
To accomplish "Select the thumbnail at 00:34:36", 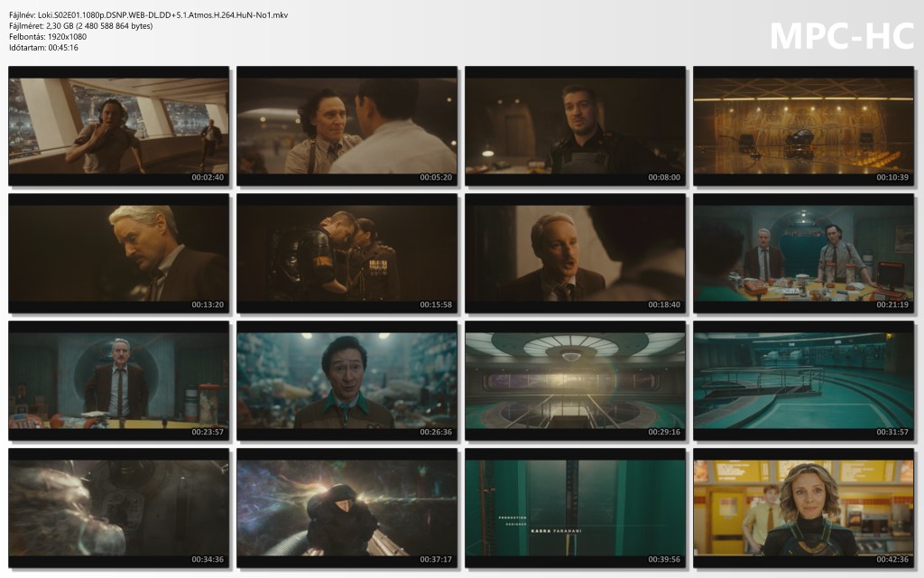I will [118, 508].
